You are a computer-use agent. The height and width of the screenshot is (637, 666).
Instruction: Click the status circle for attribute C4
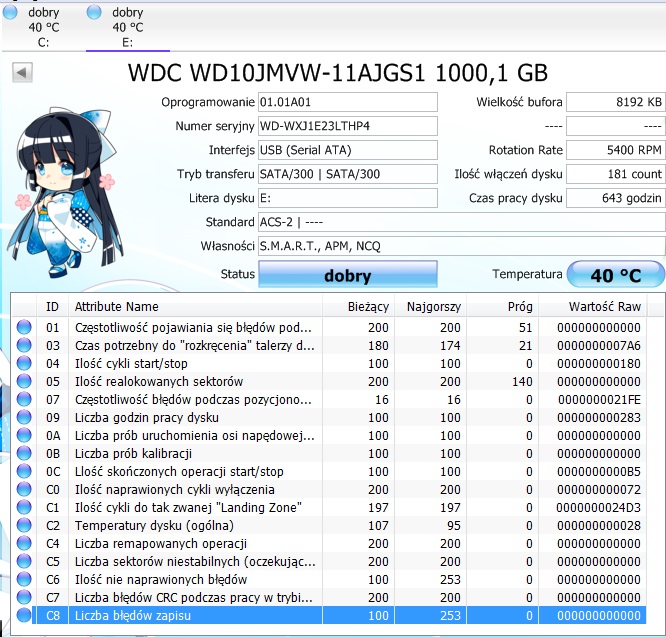24,543
